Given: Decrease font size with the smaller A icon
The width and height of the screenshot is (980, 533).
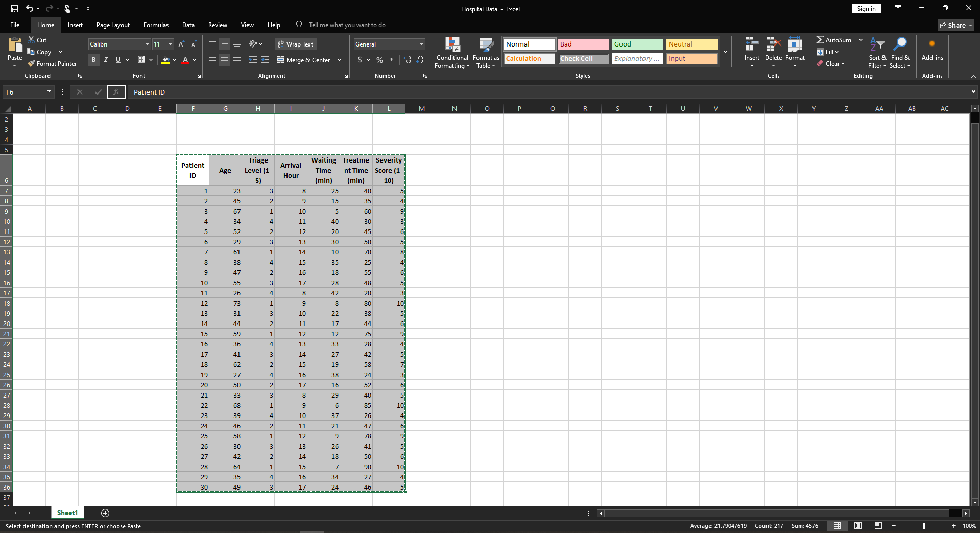Looking at the screenshot, I should click(x=194, y=44).
